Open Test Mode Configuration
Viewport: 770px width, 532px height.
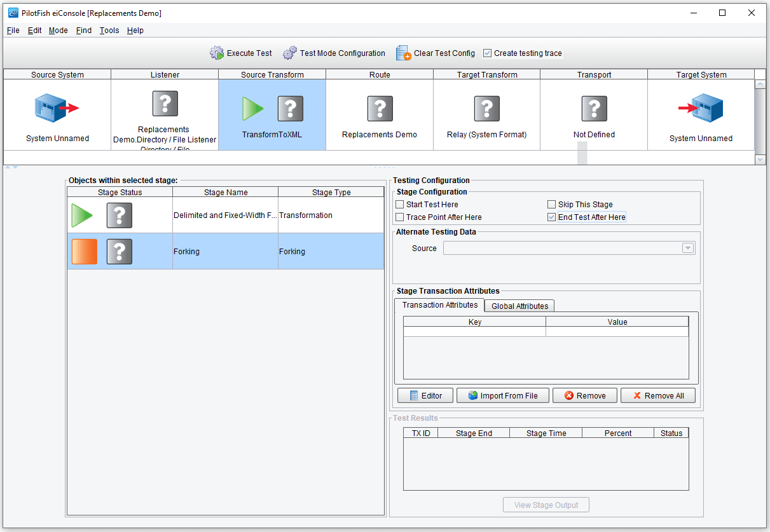(334, 53)
